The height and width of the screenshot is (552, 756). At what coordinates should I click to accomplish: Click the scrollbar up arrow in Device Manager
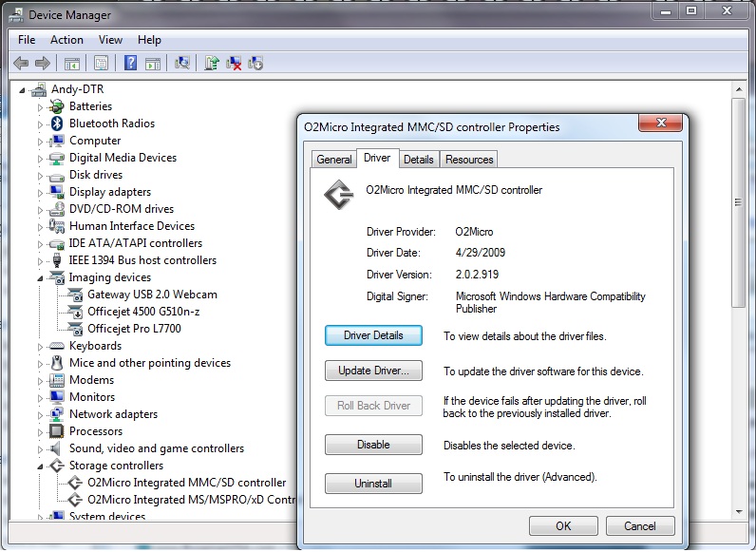tap(739, 89)
